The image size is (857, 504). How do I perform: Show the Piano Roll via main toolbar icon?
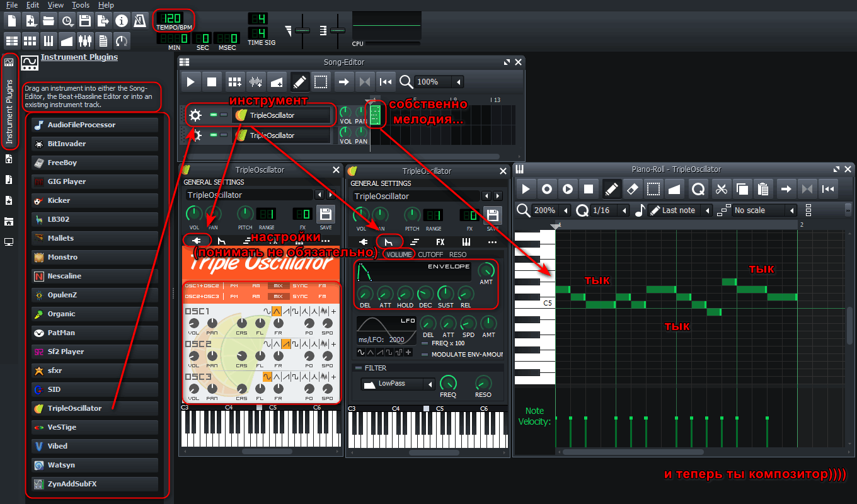coord(49,41)
